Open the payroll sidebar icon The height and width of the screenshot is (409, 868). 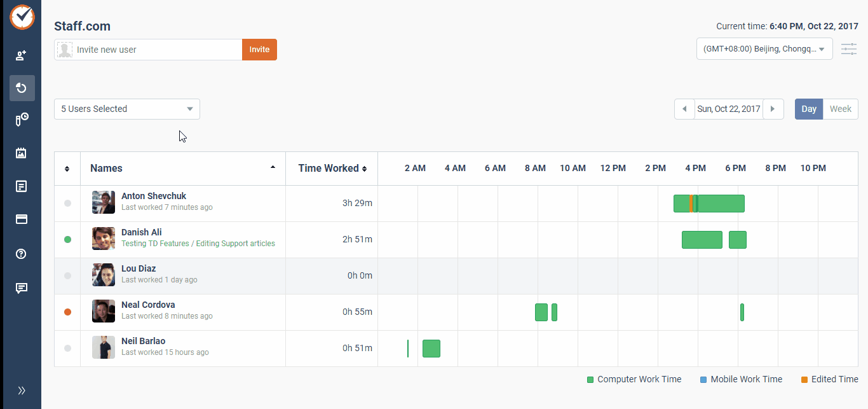tap(21, 219)
